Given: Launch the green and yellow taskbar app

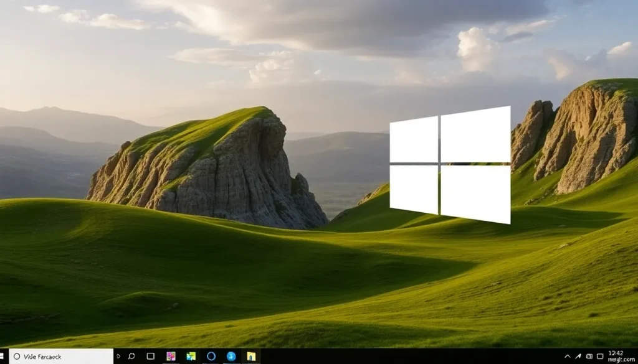Looking at the screenshot, I should tap(191, 357).
